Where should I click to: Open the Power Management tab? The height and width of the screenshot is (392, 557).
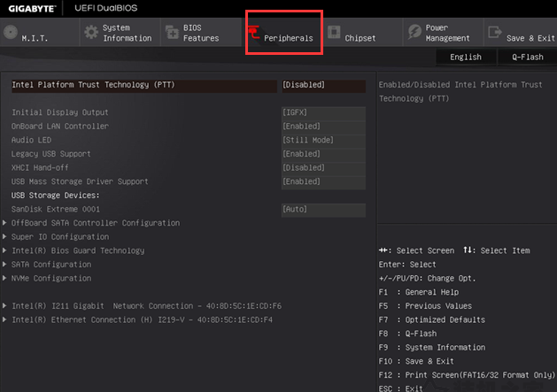tap(447, 34)
